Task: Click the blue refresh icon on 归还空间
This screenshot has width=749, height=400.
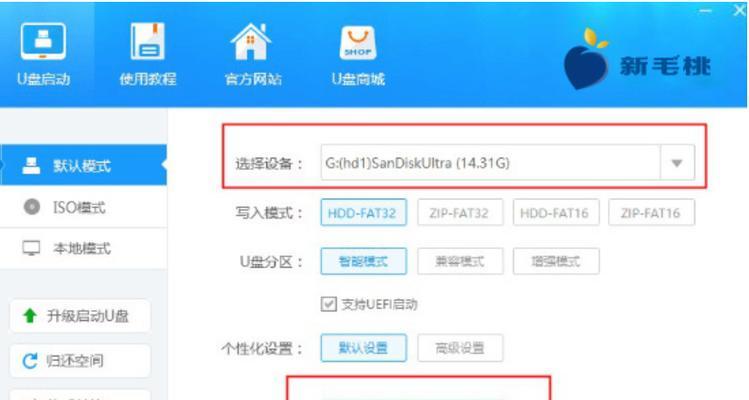Action: point(30,361)
